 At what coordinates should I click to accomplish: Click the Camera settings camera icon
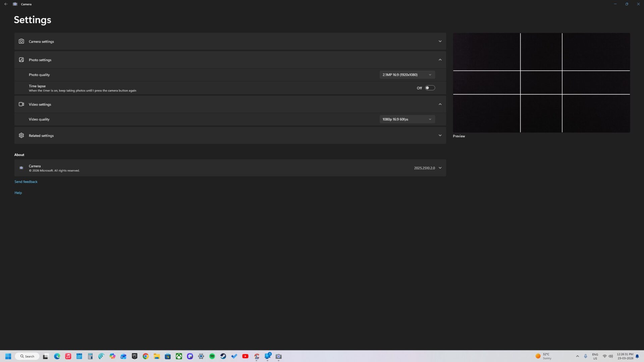click(21, 41)
